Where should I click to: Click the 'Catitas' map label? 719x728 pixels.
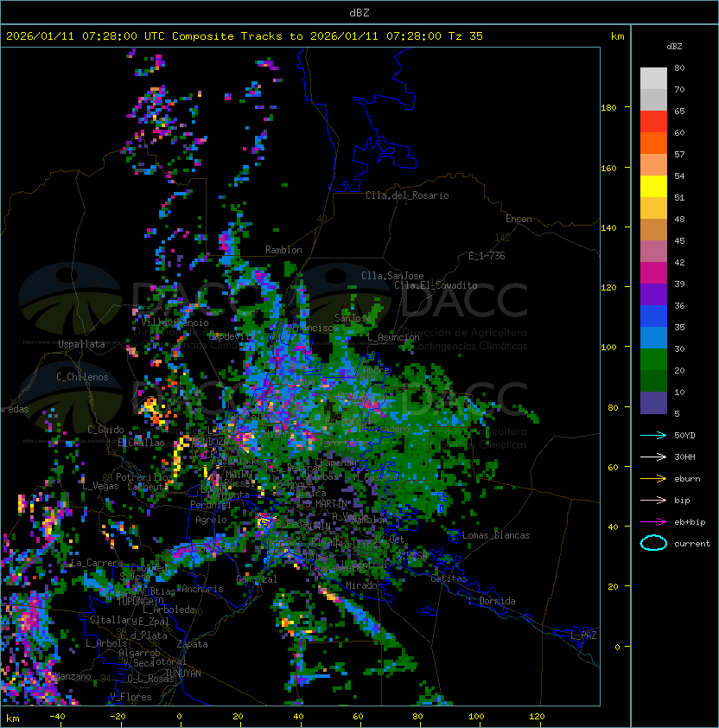tap(449, 578)
